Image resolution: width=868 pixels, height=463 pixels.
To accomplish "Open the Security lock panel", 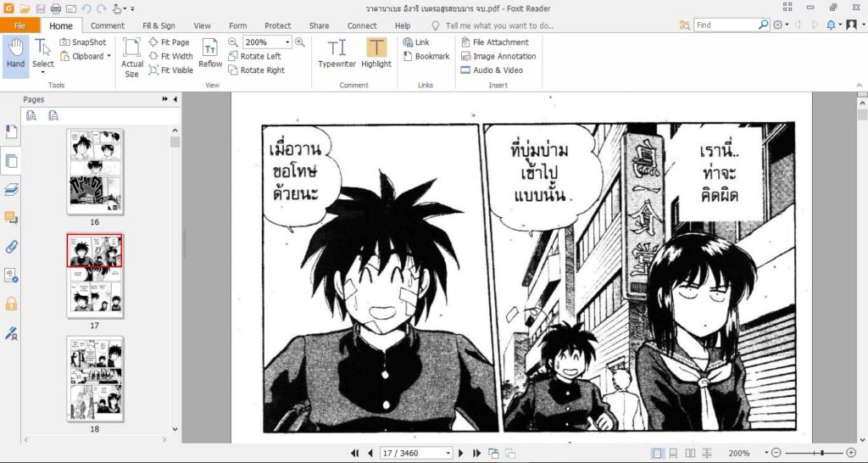I will pyautogui.click(x=11, y=304).
